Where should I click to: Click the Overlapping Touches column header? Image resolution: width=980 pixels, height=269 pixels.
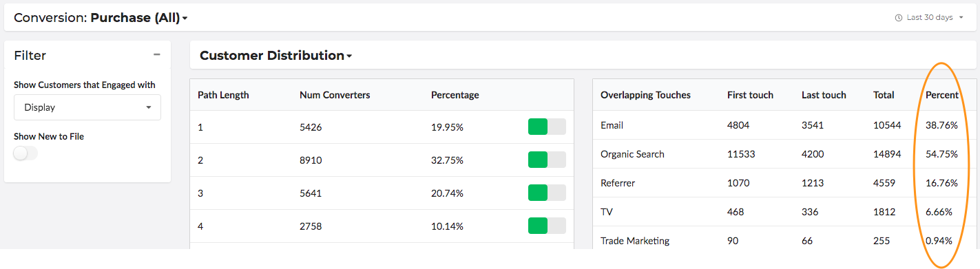(645, 95)
